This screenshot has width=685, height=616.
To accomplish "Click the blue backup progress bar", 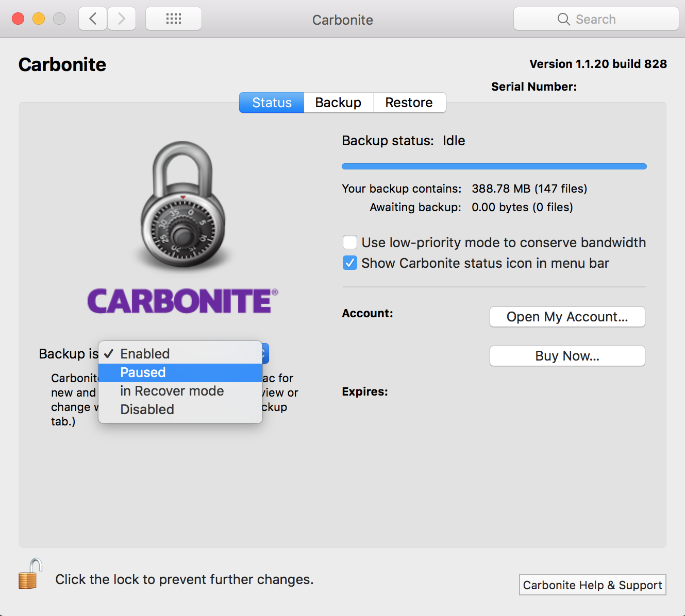I will (x=494, y=166).
